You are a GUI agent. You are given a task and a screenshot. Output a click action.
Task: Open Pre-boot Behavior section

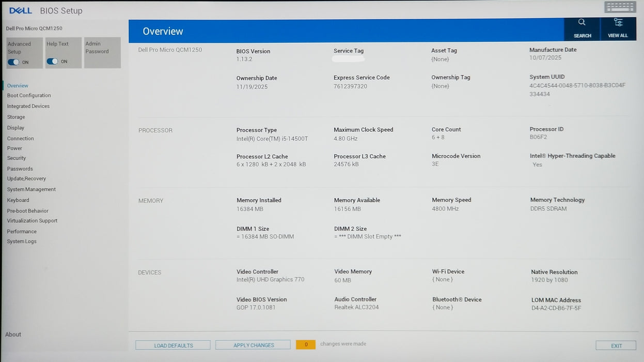[x=27, y=211]
